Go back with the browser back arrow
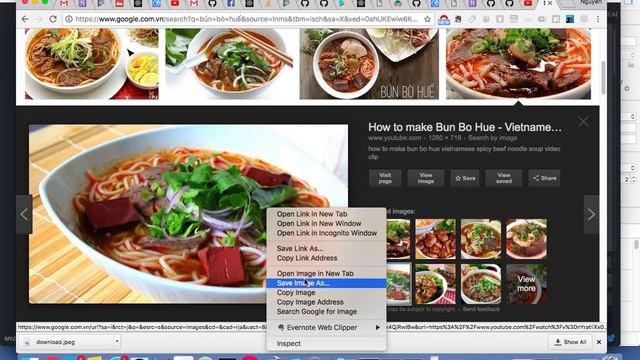640x360 pixels. coord(25,19)
